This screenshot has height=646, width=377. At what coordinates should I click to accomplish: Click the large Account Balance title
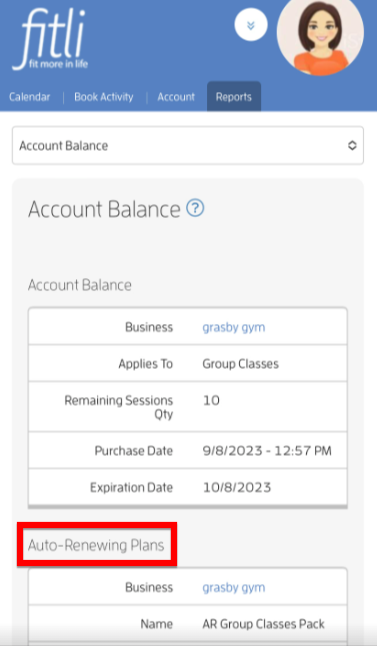(x=104, y=209)
